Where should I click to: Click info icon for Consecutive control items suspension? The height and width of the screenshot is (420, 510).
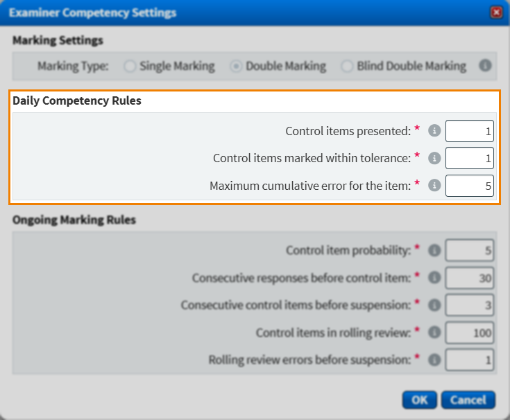pyautogui.click(x=435, y=305)
